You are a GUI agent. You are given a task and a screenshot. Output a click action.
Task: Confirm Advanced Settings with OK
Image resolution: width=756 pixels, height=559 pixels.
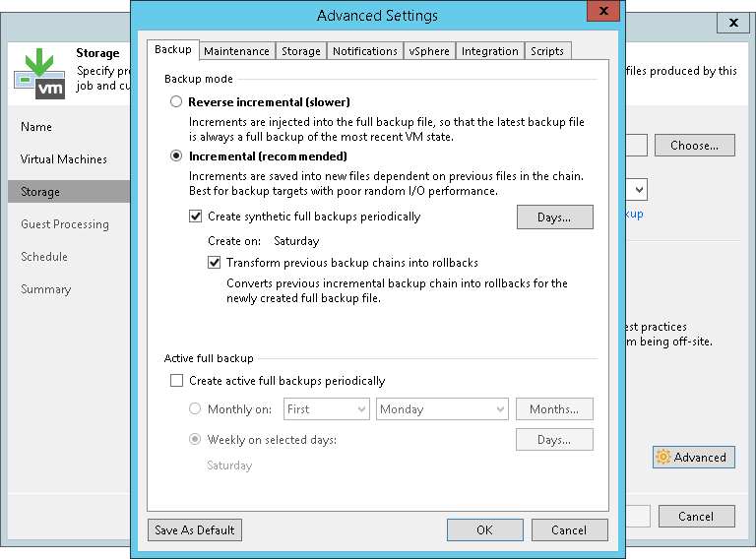(485, 530)
